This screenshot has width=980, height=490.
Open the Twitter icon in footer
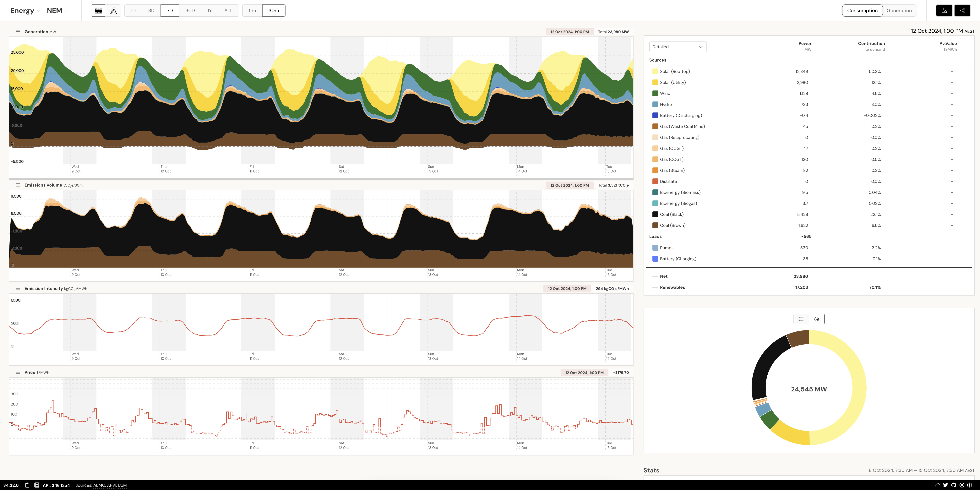(x=945, y=485)
